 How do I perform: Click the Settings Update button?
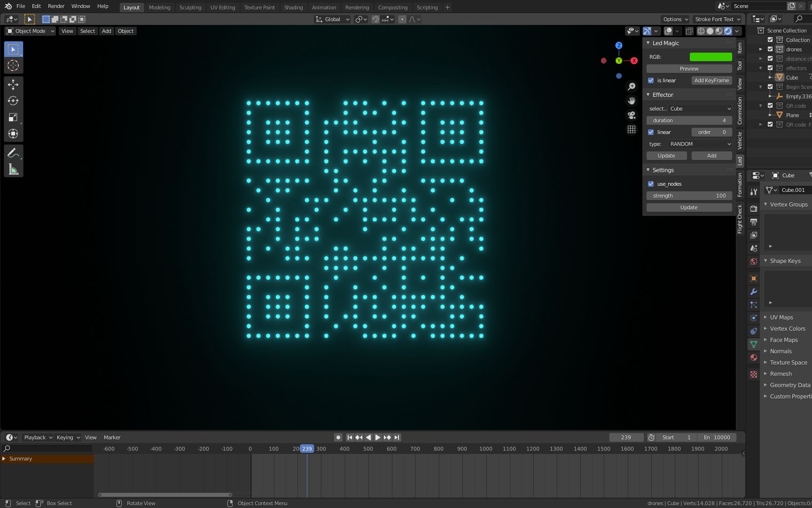[x=689, y=207]
